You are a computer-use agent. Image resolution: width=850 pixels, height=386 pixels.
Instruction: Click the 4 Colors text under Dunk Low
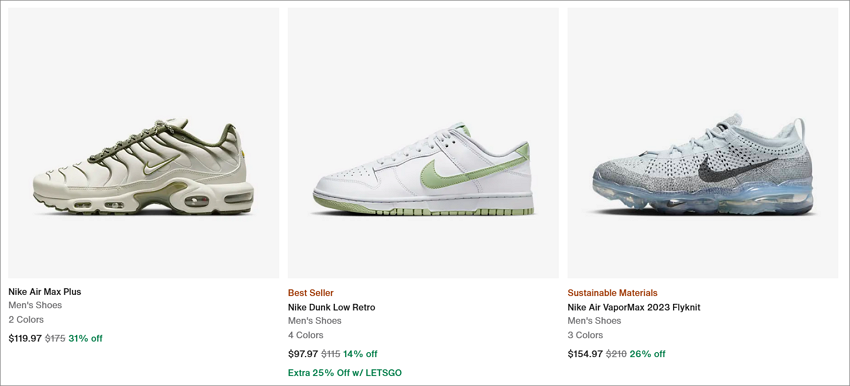click(x=306, y=335)
